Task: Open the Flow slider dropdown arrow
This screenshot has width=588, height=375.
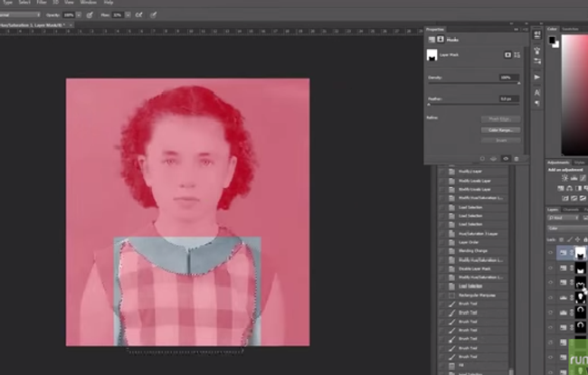Action: (x=128, y=15)
